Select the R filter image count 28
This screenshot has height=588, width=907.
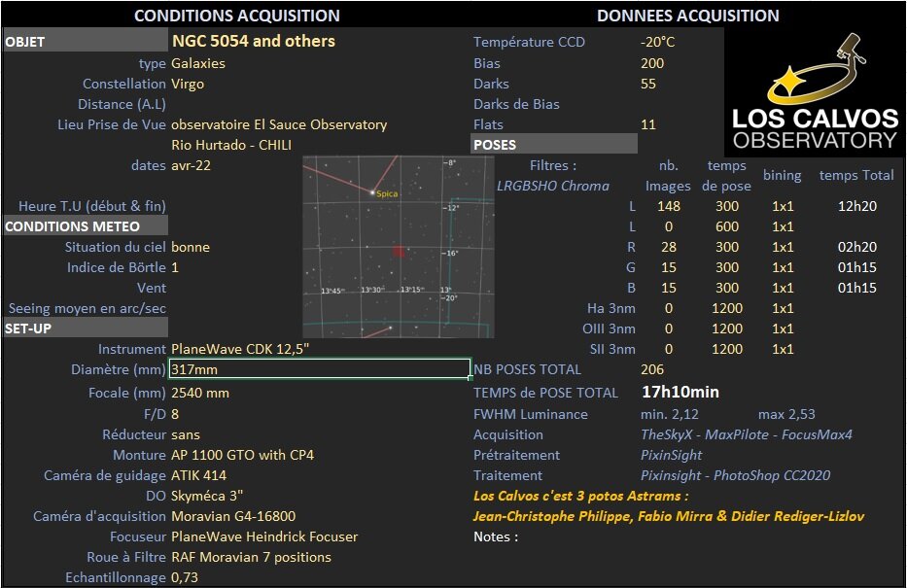pos(669,247)
